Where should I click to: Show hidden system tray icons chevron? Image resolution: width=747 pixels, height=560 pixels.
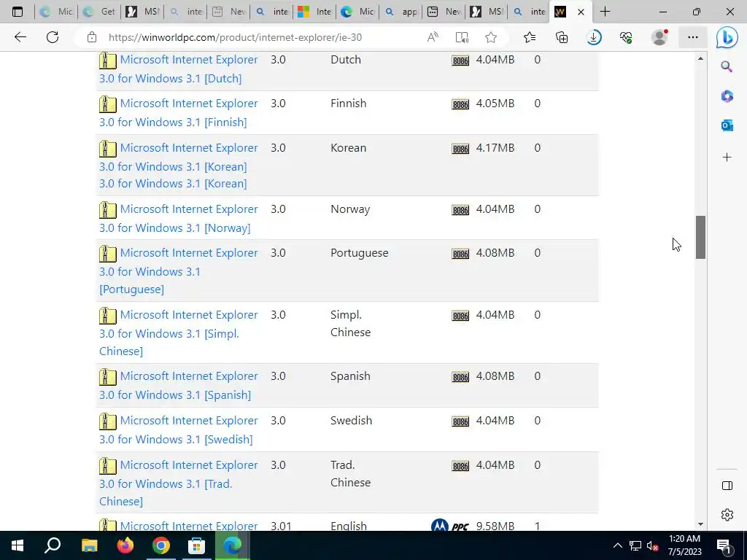pos(617,545)
